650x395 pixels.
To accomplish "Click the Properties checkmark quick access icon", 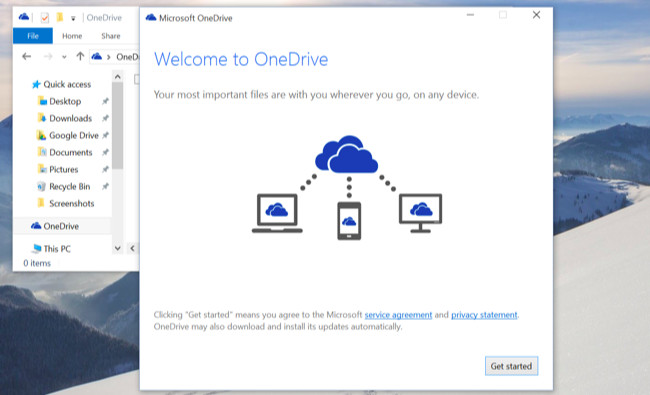I will (44, 17).
